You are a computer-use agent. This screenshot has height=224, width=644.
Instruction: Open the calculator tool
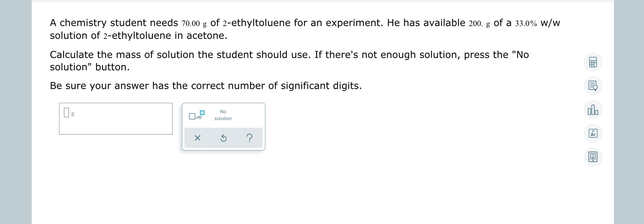[x=593, y=62]
